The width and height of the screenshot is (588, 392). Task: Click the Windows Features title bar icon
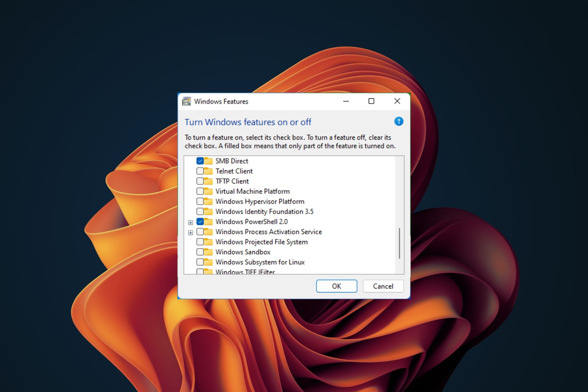coord(187,101)
